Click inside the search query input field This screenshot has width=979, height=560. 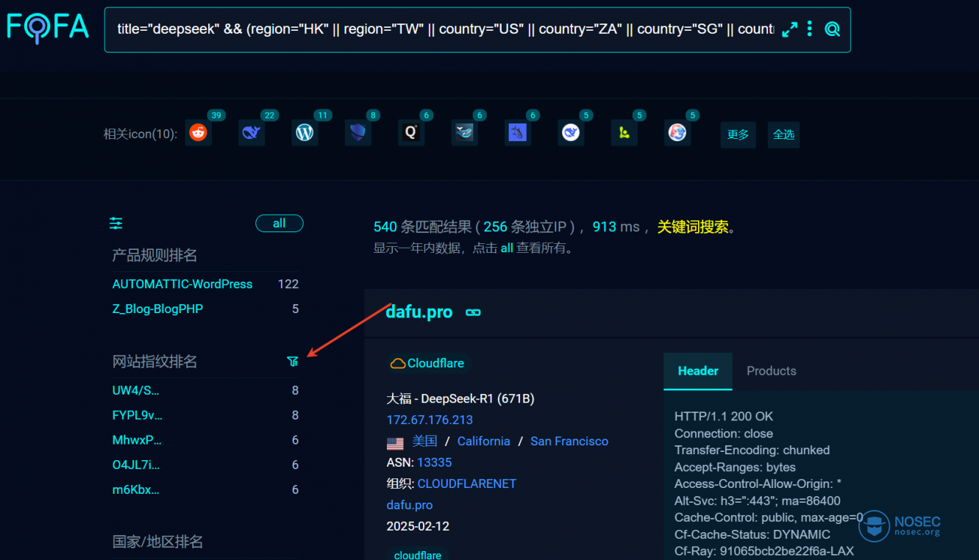pos(445,29)
